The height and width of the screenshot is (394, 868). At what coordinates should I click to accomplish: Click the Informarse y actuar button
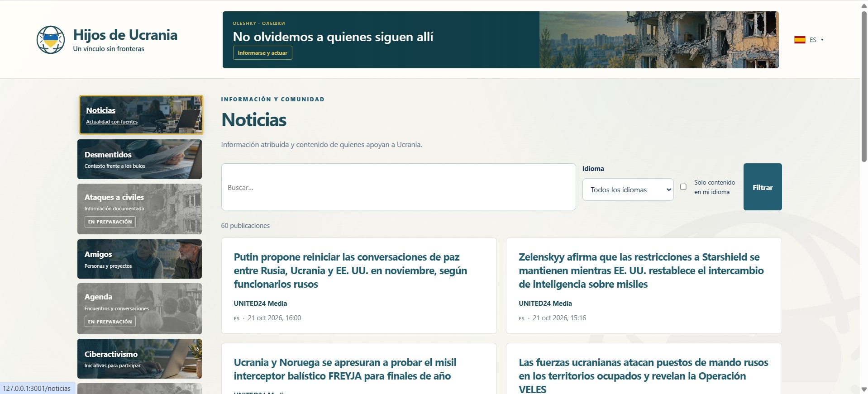click(x=262, y=53)
